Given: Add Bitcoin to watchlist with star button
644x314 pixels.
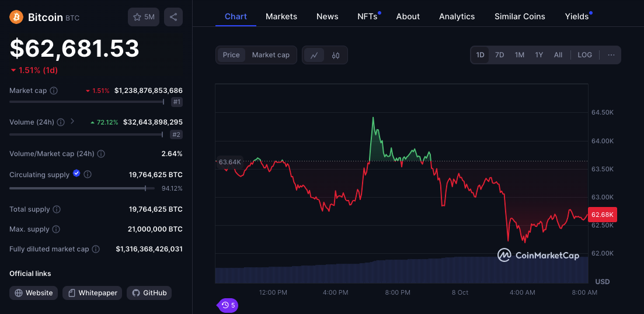Looking at the screenshot, I should 144,17.
